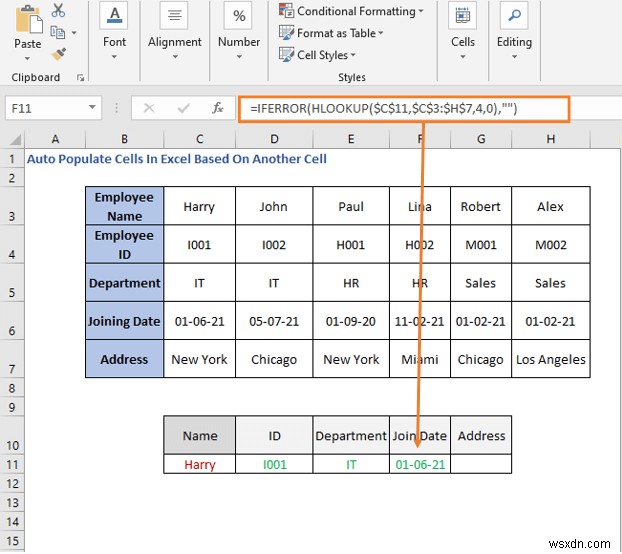Open the Clipboard dialog launcher

(81, 78)
